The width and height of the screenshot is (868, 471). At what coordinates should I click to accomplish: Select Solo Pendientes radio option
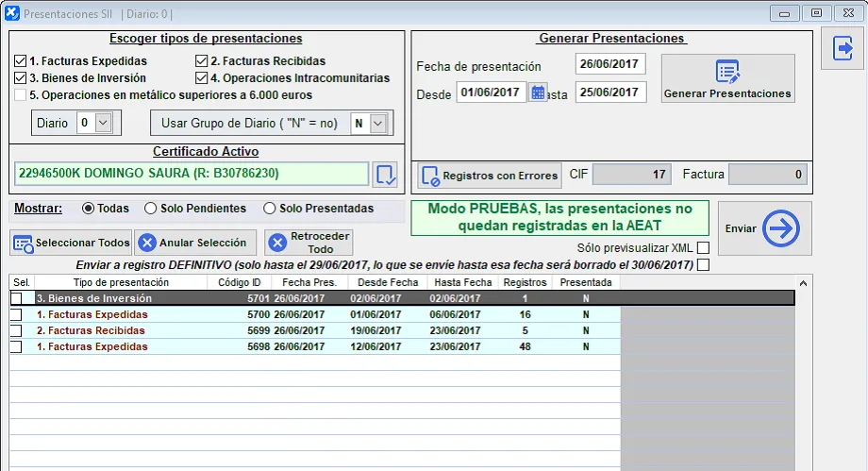click(151, 209)
